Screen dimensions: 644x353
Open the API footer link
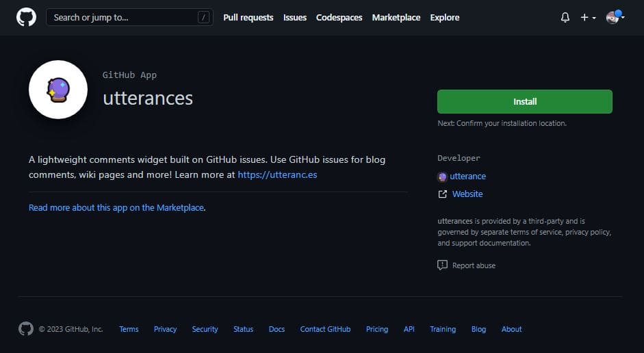409,329
